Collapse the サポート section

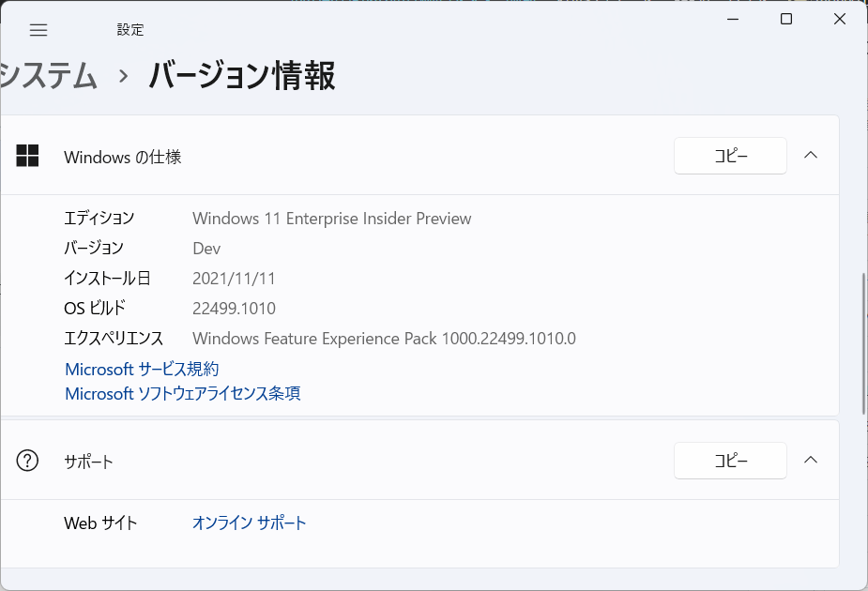811,460
